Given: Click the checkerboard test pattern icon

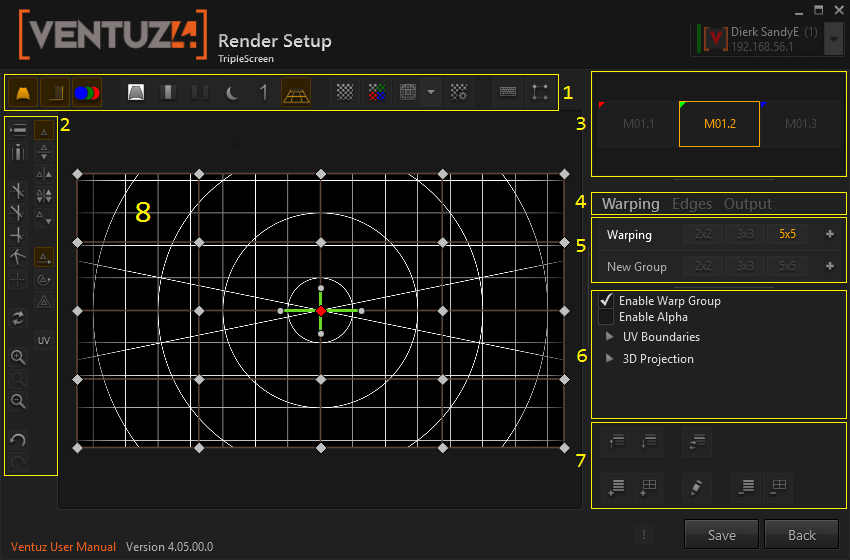Looking at the screenshot, I should click(x=344, y=92).
